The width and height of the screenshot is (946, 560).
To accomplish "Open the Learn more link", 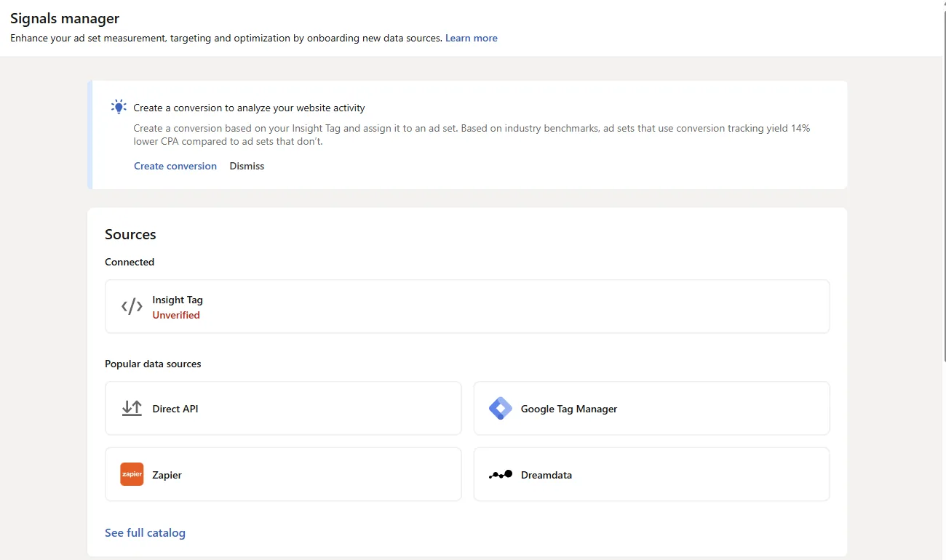I will (x=472, y=38).
